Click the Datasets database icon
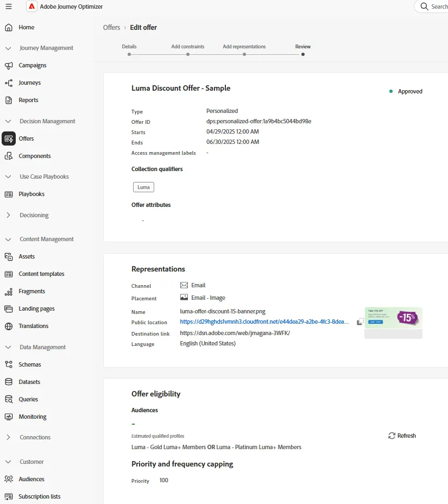 point(9,382)
